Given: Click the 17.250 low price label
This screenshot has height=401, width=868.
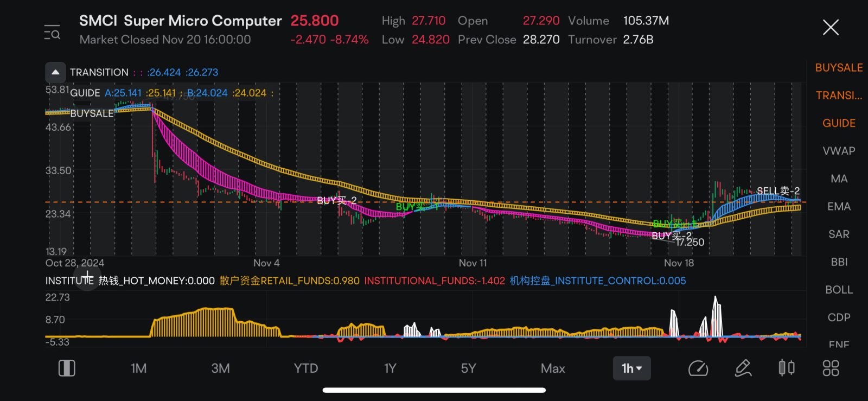Looking at the screenshot, I should [x=690, y=242].
